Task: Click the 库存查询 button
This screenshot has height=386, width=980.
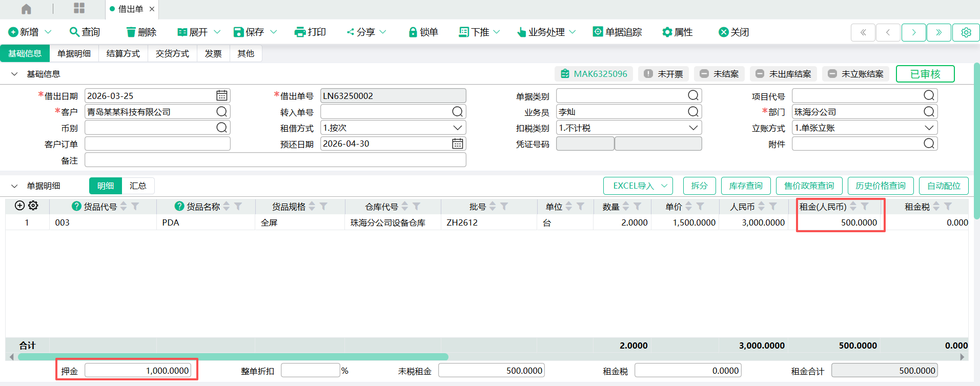Action: [x=745, y=186]
